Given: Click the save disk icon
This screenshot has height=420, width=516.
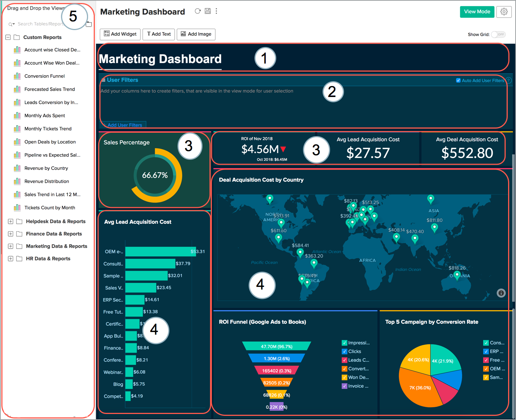Looking at the screenshot, I should pyautogui.click(x=207, y=11).
